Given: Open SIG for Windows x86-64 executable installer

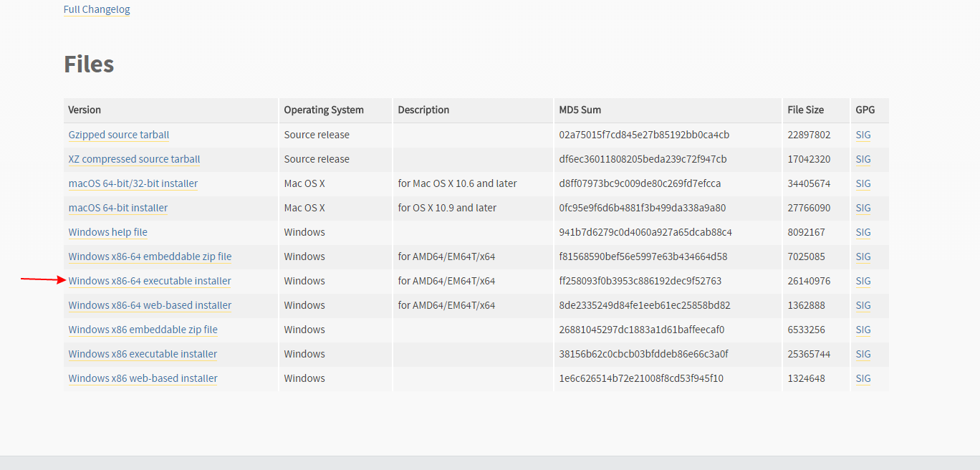Looking at the screenshot, I should pyautogui.click(x=863, y=281).
